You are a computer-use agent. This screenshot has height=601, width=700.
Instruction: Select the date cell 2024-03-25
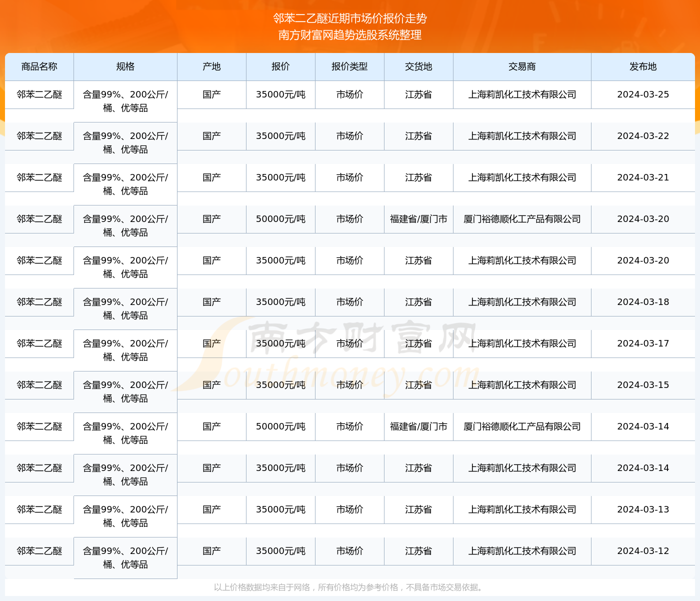pos(643,94)
